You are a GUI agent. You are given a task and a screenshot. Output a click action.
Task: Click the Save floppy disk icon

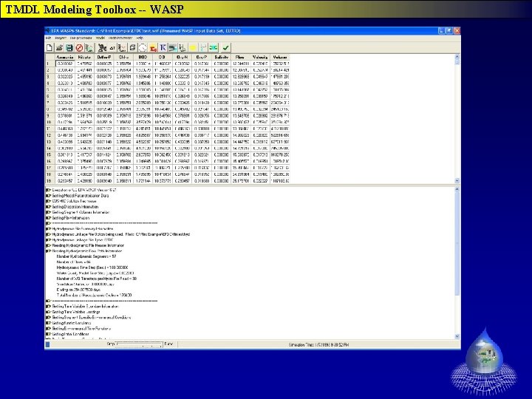69,48
